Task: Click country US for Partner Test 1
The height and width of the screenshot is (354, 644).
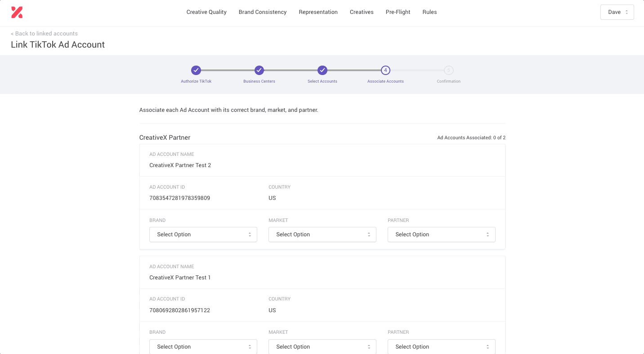Action: click(272, 310)
